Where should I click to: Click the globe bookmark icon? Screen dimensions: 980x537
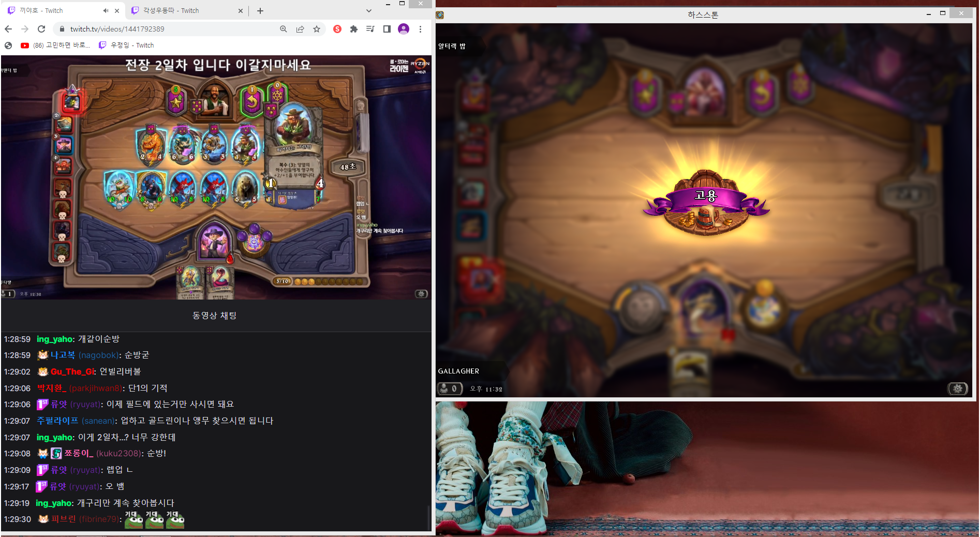[8, 46]
